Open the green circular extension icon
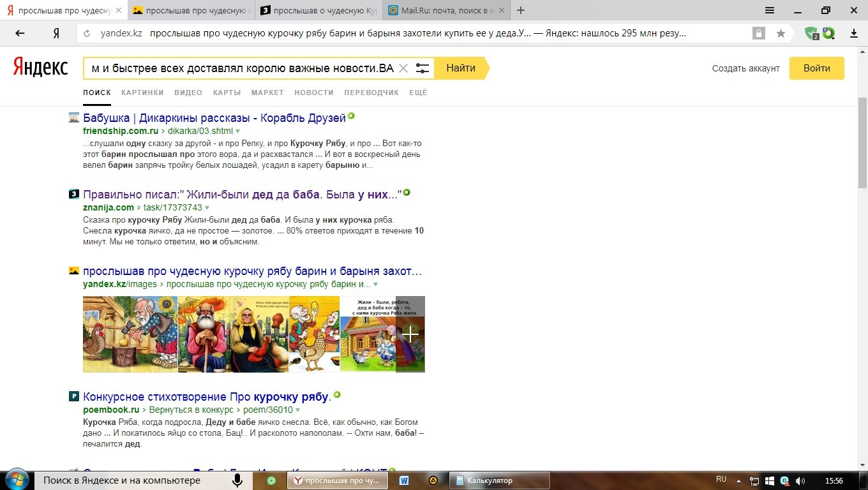 828,33
